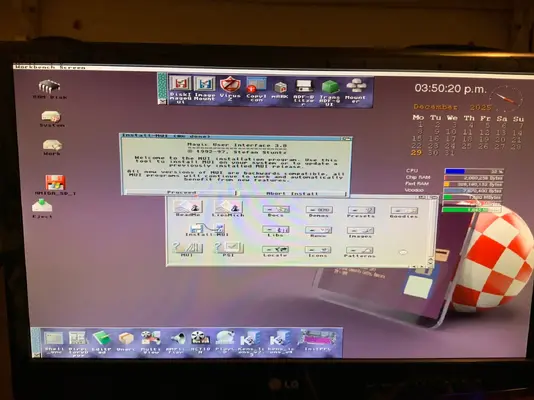Open the Docs drawer
534x400 pixels.
click(276, 211)
